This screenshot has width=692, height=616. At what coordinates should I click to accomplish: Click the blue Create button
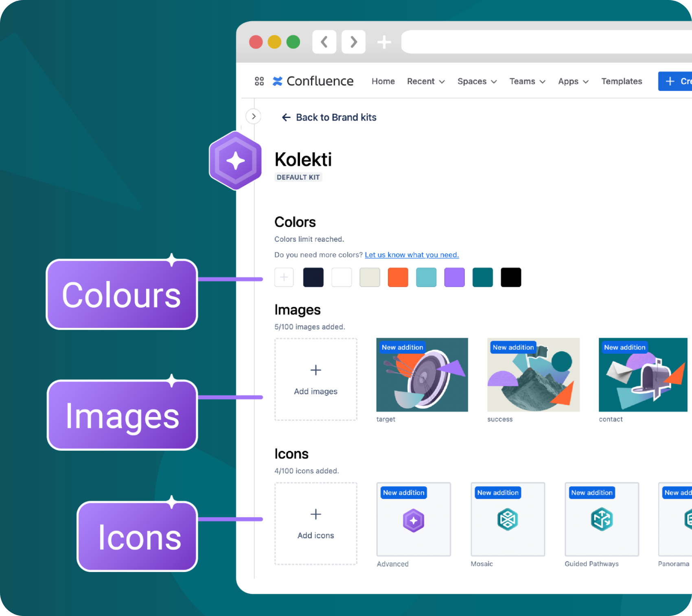coord(675,81)
